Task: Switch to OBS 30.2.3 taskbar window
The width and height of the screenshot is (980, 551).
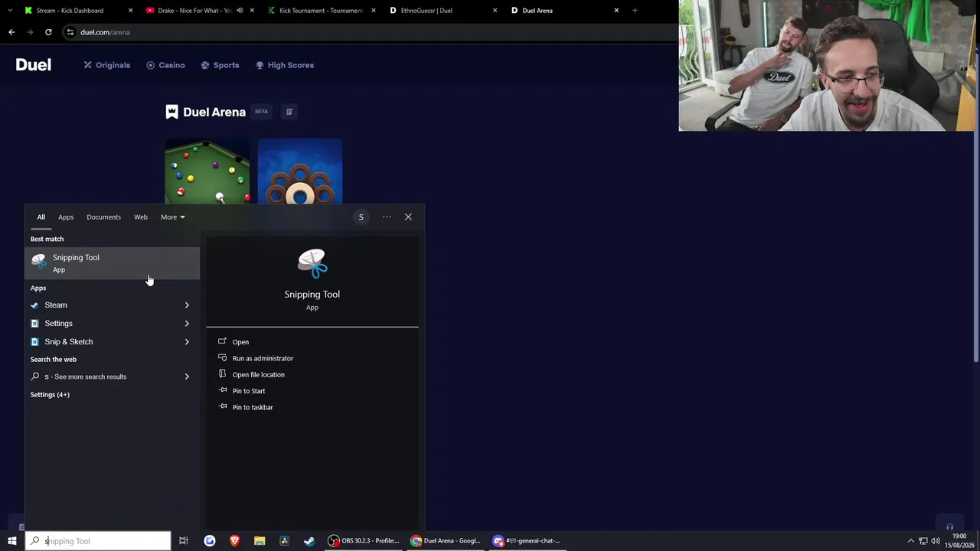Action: (x=364, y=541)
